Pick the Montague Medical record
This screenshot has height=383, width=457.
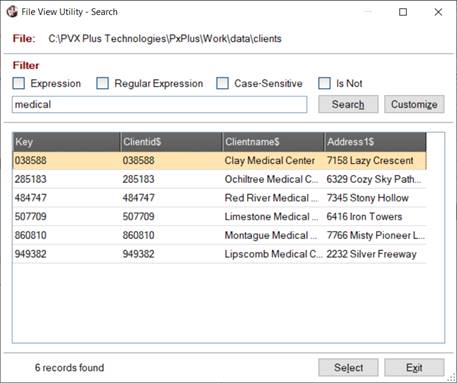(219, 235)
